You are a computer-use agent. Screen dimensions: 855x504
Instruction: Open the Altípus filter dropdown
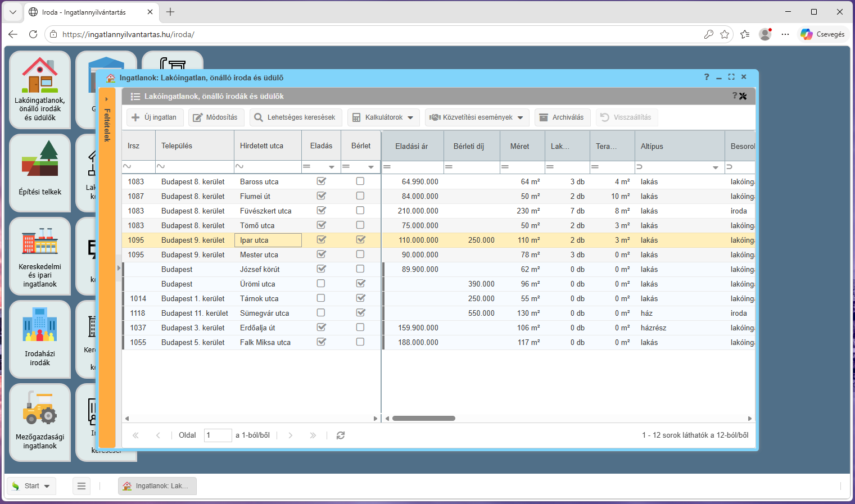click(x=716, y=167)
